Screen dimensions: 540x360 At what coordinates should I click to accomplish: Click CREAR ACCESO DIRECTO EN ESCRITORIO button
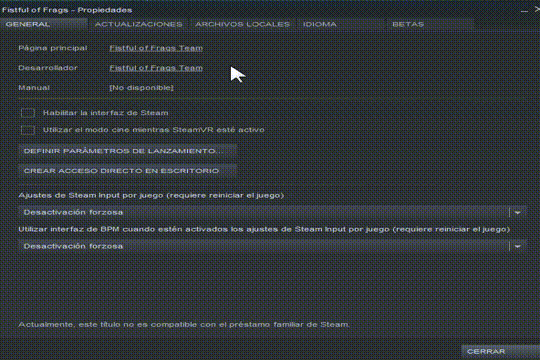[x=127, y=171]
